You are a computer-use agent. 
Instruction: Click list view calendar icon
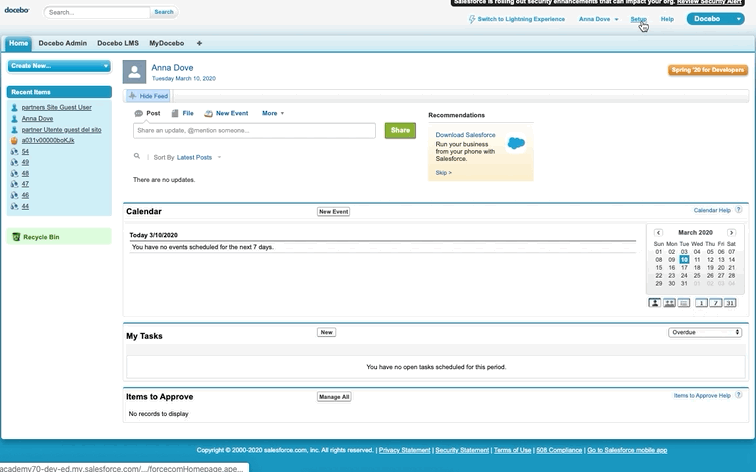[x=684, y=303]
